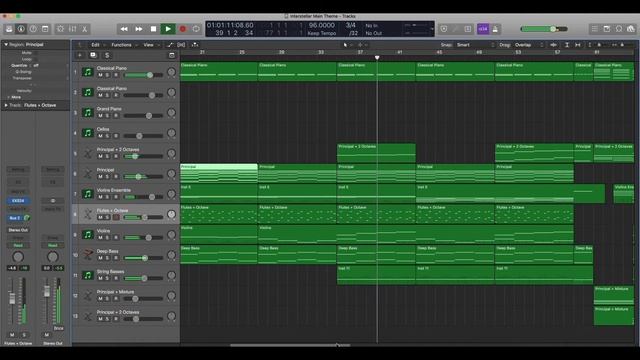
Task: Click the Bnce button on output strip
Action: click(59, 328)
